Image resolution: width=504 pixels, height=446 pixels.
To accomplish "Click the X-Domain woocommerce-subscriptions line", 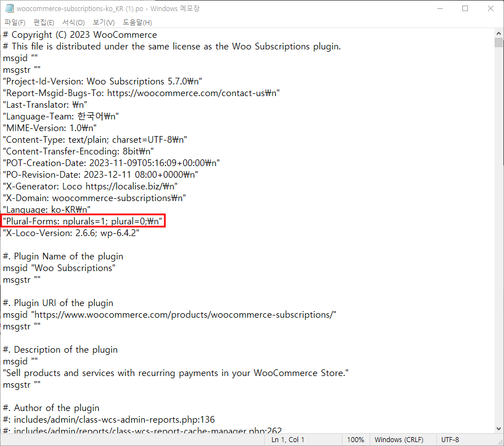I will click(x=94, y=198).
